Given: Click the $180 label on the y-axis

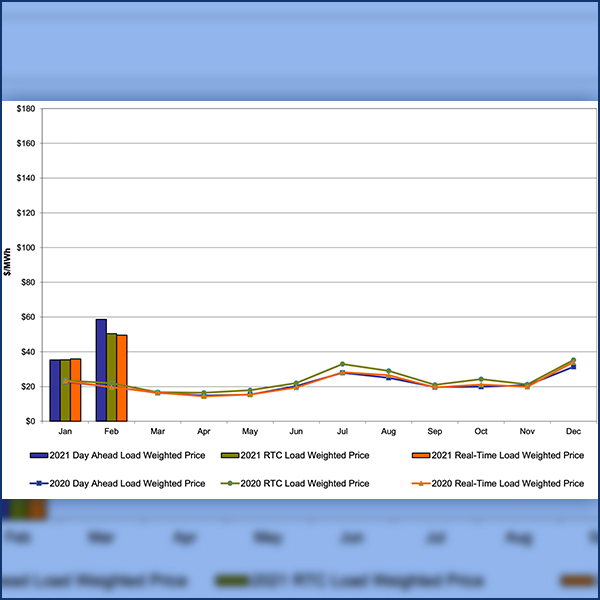Looking at the screenshot, I should tap(26, 108).
